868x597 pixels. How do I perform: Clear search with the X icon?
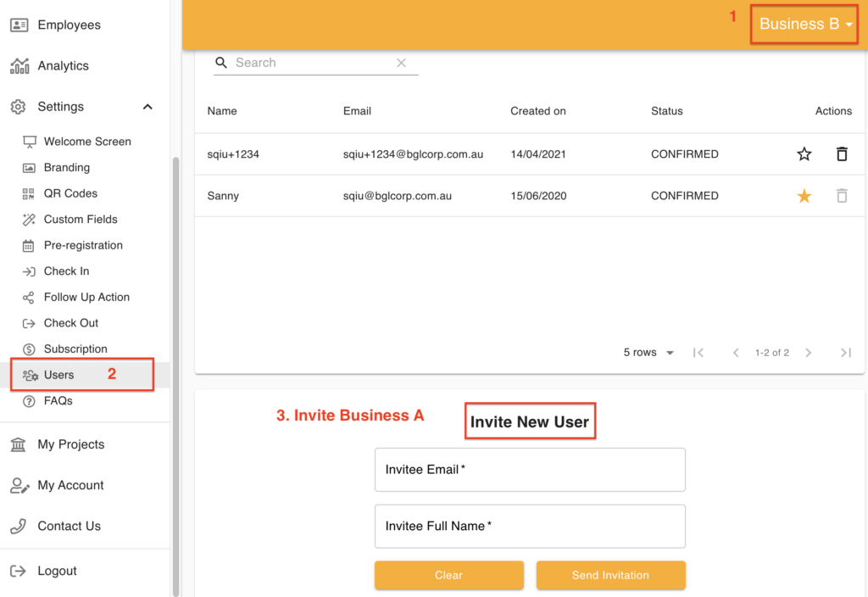coord(401,63)
